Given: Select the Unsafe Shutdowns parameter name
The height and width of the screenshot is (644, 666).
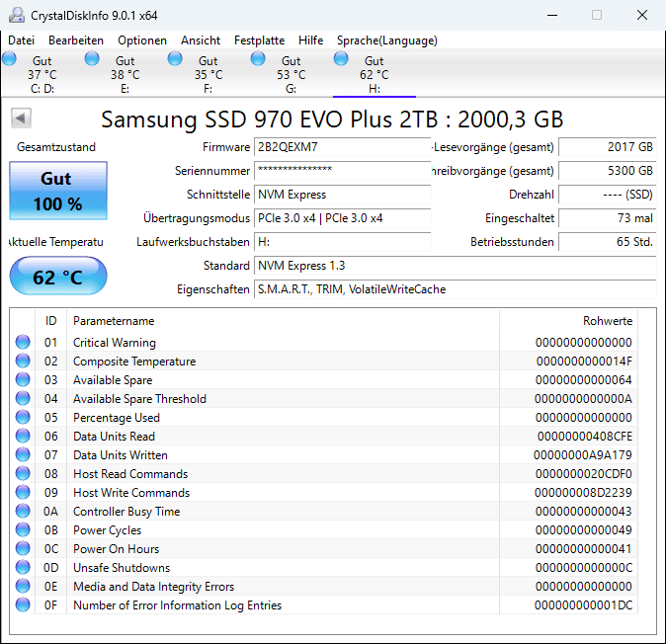Looking at the screenshot, I should pyautogui.click(x=122, y=568).
